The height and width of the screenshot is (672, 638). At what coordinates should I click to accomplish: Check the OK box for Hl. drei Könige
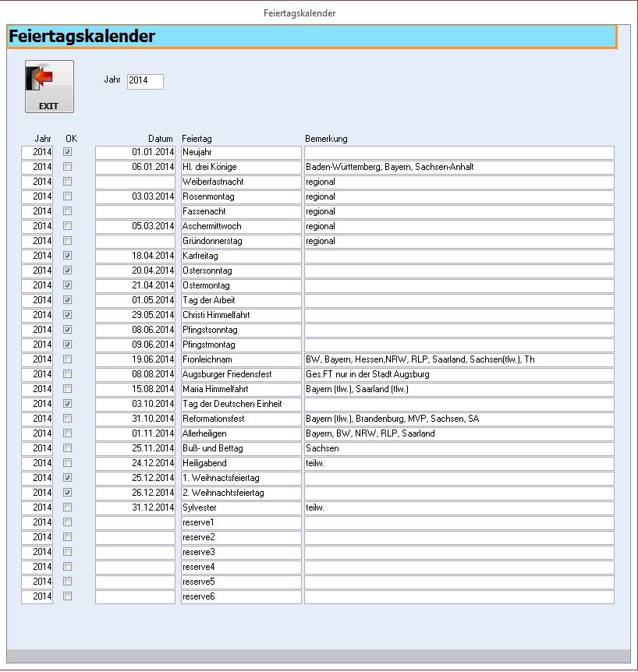pos(67,167)
